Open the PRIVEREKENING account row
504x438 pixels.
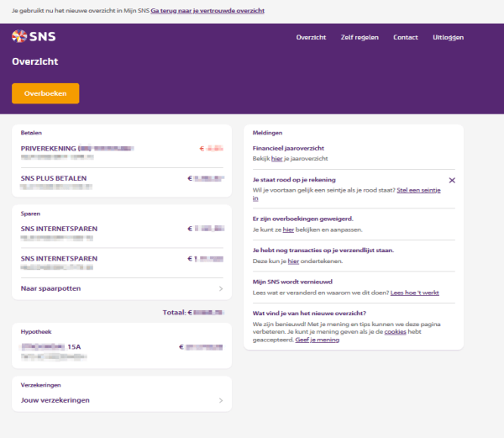click(x=122, y=152)
